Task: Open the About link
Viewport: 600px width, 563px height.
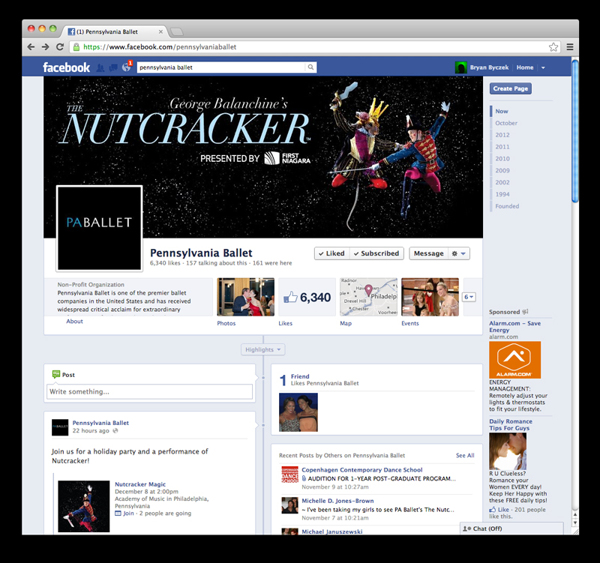Action: (x=75, y=321)
